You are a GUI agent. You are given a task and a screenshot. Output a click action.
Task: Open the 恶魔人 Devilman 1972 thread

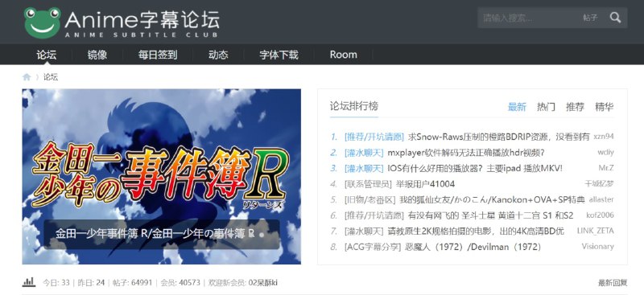click(473, 247)
